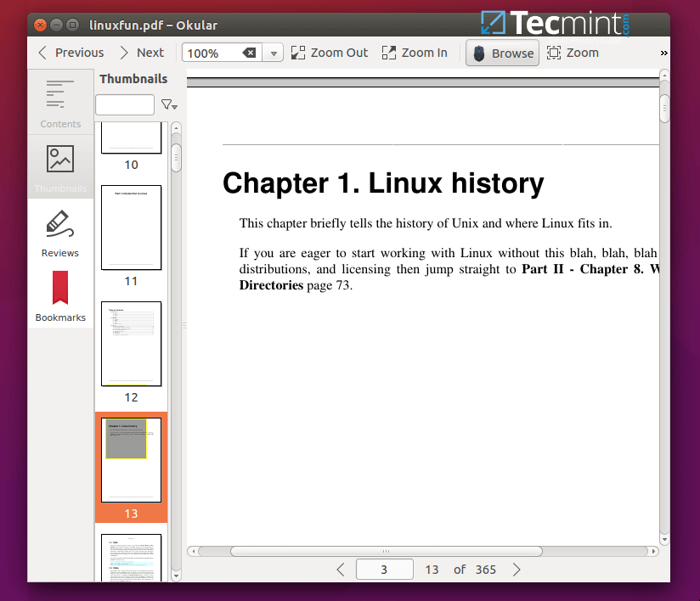
Task: Select the highlighted page 13 thumbnail
Action: click(x=131, y=460)
